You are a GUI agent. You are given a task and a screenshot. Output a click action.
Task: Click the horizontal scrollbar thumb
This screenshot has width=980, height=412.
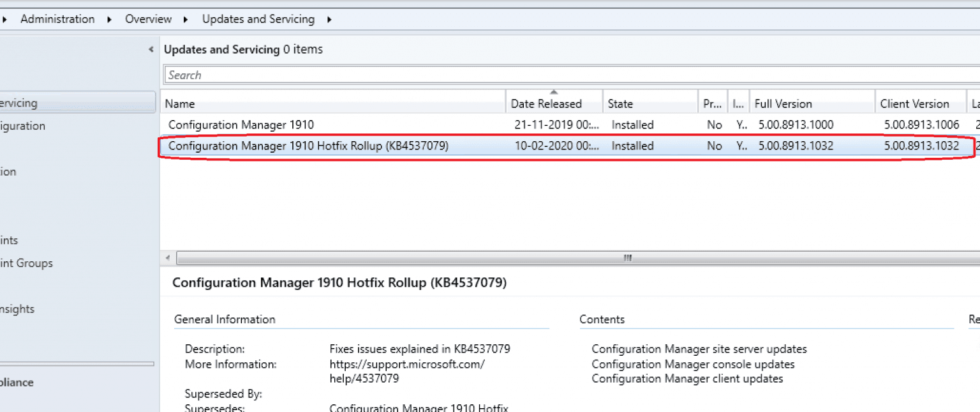point(578,258)
